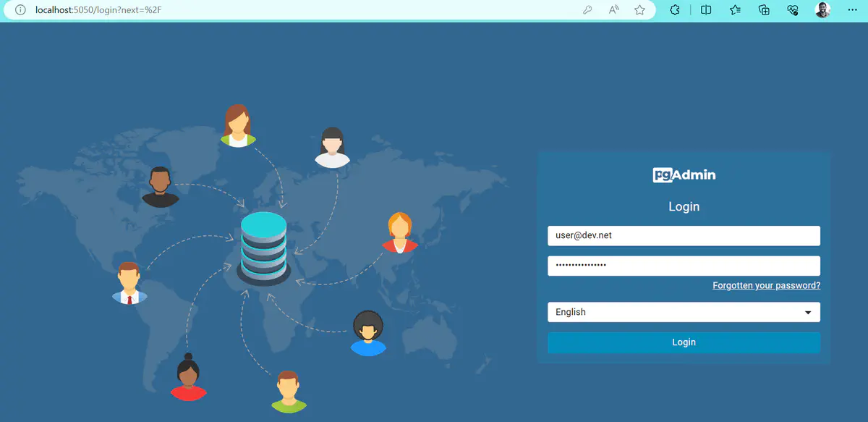Focus the password field
Screen dimensions: 868x422
pyautogui.click(x=684, y=266)
